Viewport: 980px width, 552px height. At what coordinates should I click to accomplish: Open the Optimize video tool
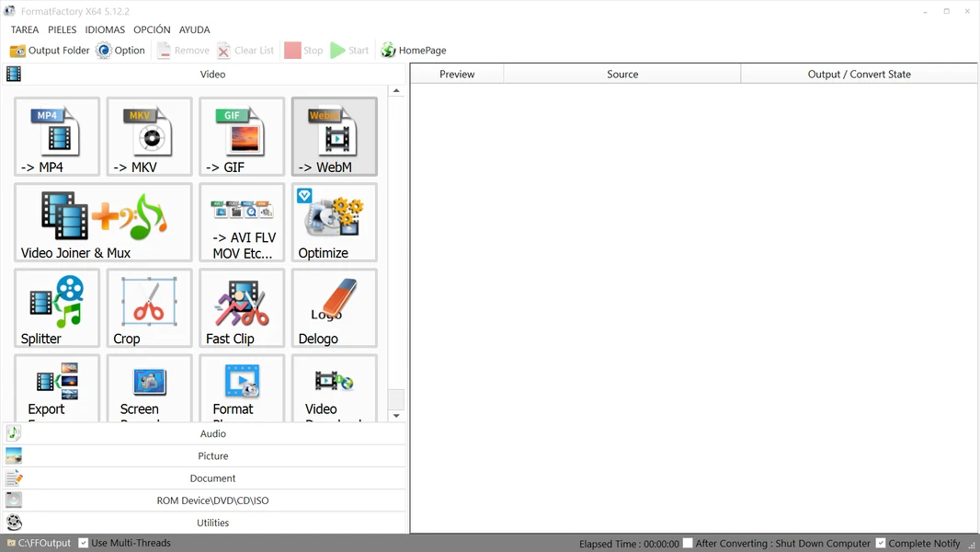pos(334,222)
